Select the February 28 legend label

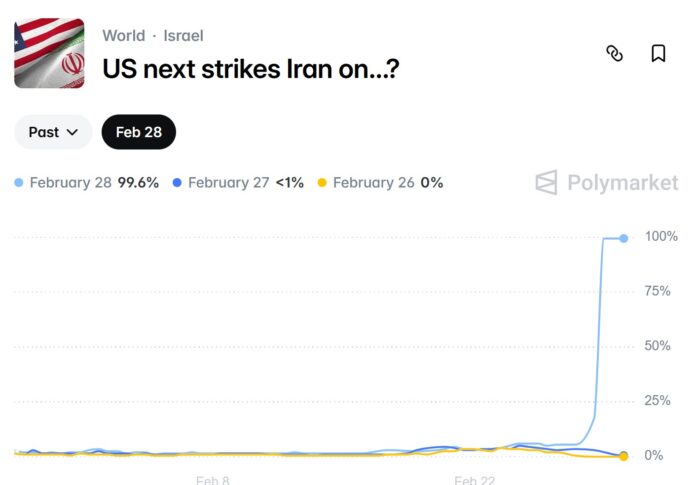70,183
